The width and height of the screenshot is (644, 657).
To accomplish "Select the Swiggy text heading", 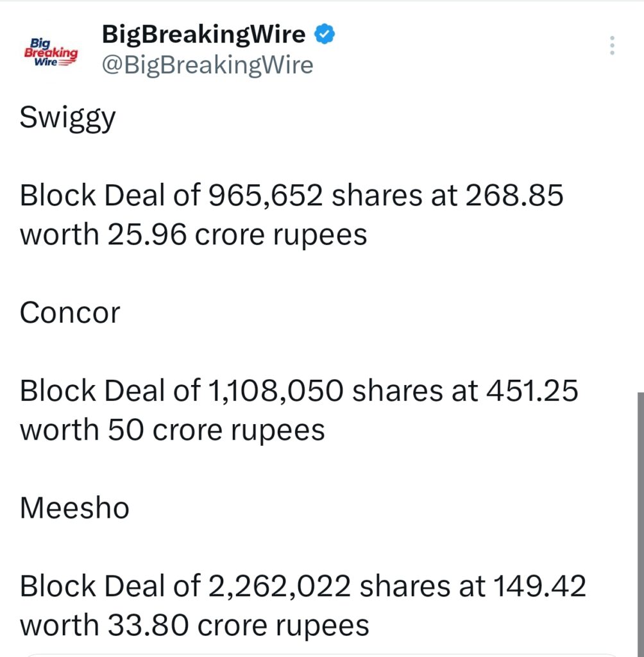I will [67, 117].
